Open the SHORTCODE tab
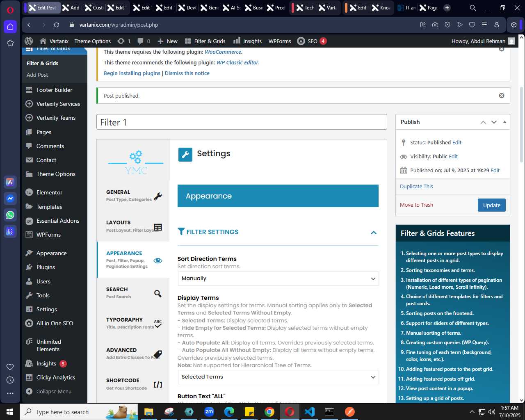Image resolution: width=525 pixels, height=420 pixels. click(x=133, y=384)
